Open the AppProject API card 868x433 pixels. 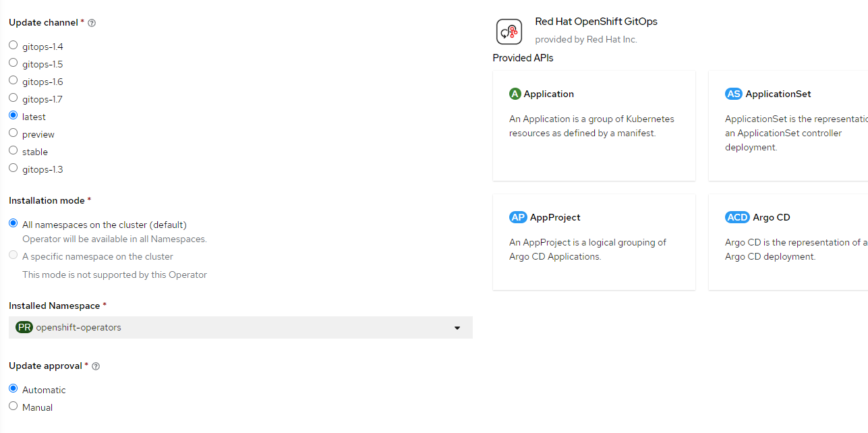point(594,242)
